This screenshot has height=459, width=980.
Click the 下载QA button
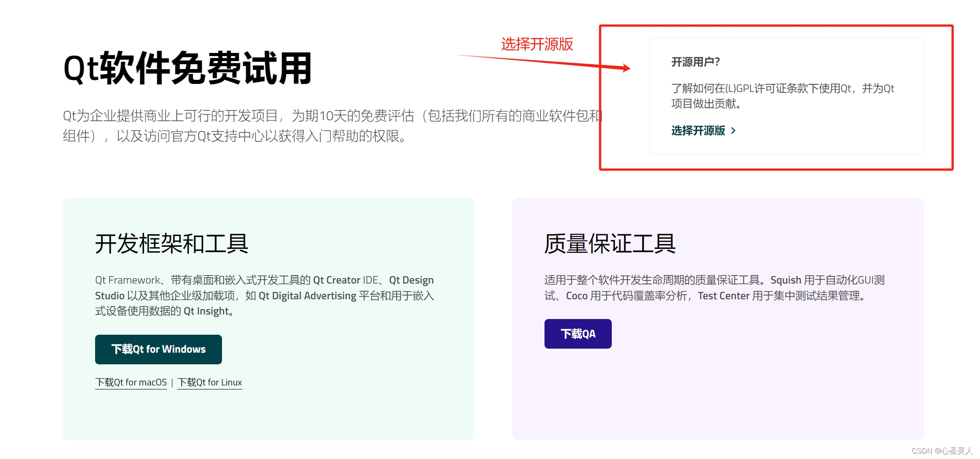click(578, 333)
